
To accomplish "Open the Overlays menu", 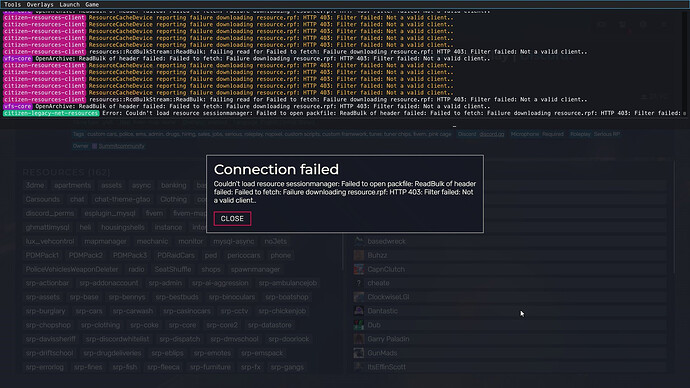I will click(40, 4).
